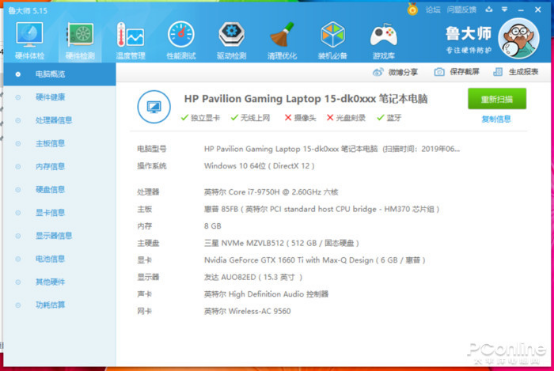Click 问题反馈 feedback link in title bar
This screenshot has height=371, width=554.
point(461,10)
